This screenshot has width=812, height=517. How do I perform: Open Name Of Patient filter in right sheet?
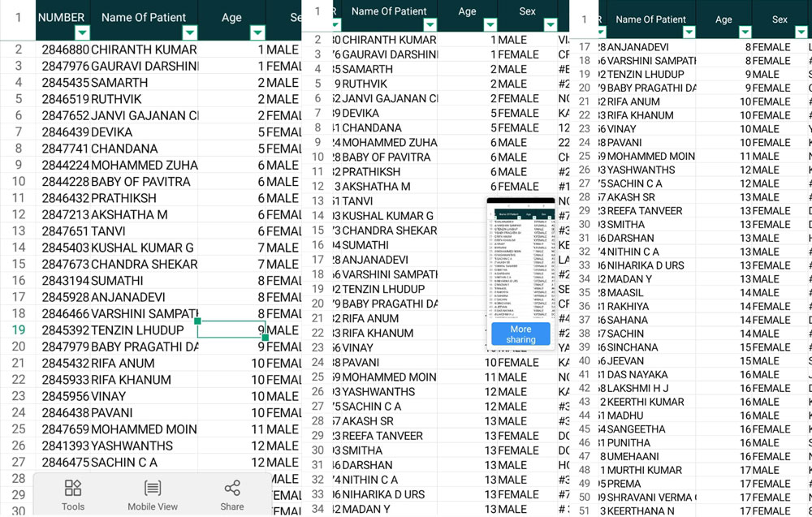point(689,32)
